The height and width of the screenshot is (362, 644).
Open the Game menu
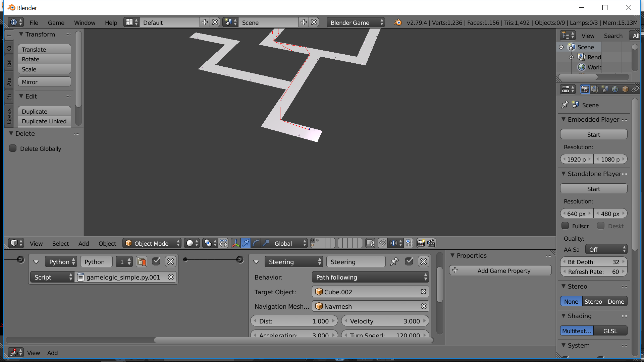coord(56,22)
